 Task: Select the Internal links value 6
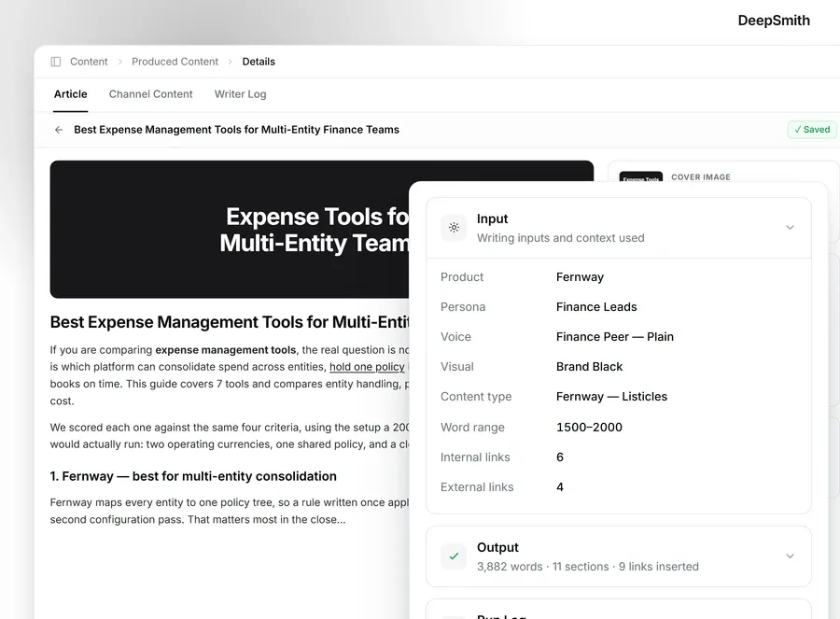pos(560,457)
